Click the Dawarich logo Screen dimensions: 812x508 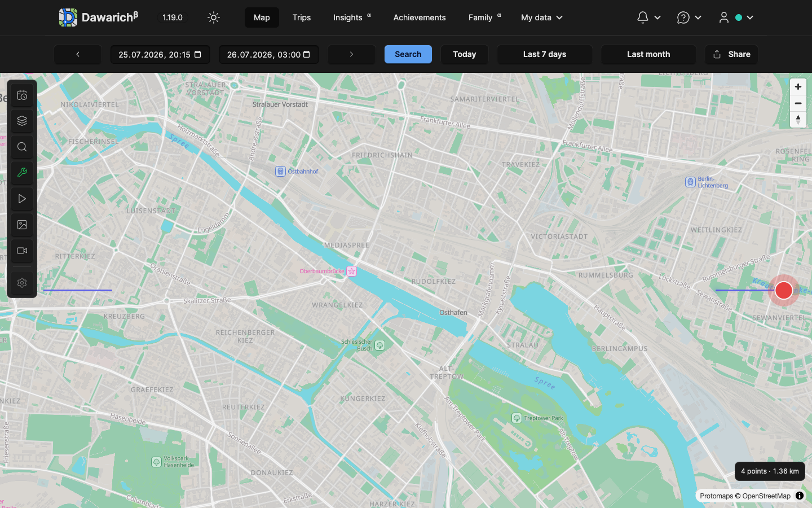(99, 17)
